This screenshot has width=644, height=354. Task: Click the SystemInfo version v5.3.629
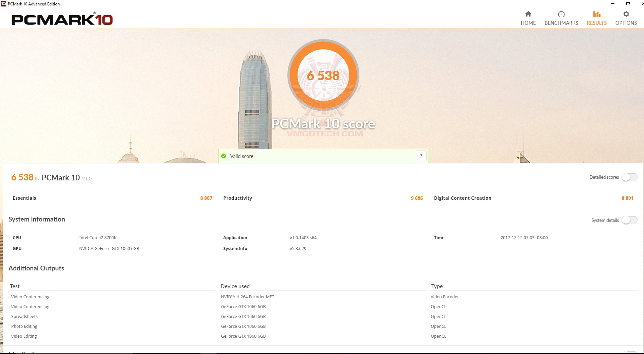298,248
